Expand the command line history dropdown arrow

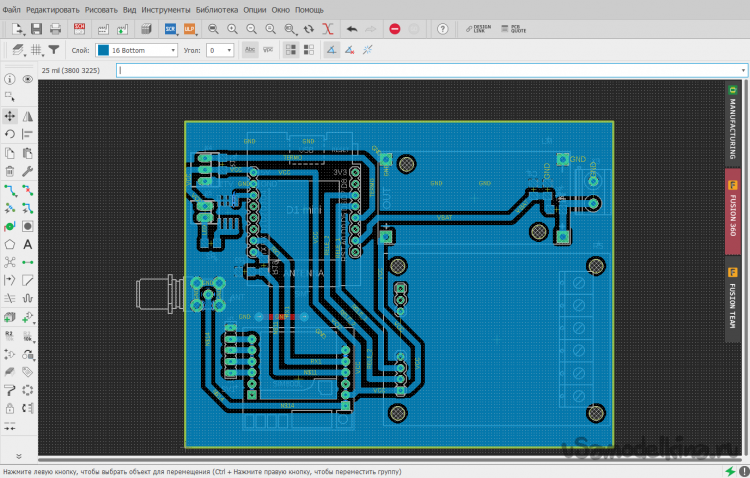coord(743,70)
